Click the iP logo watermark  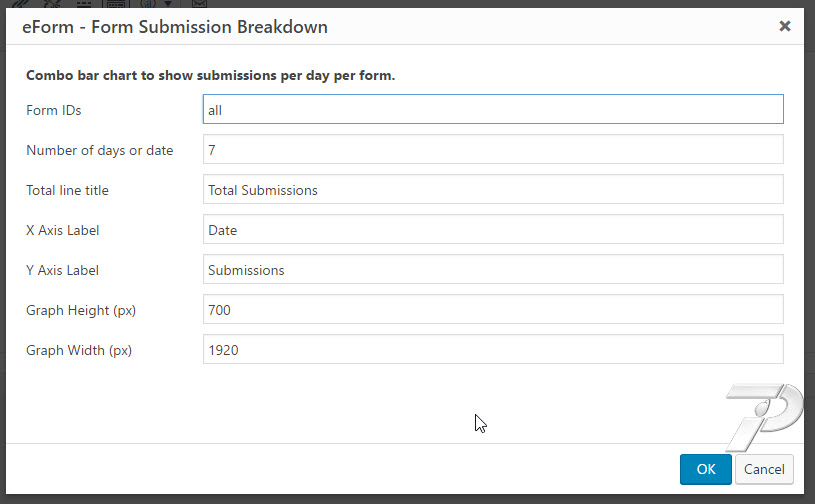point(764,417)
